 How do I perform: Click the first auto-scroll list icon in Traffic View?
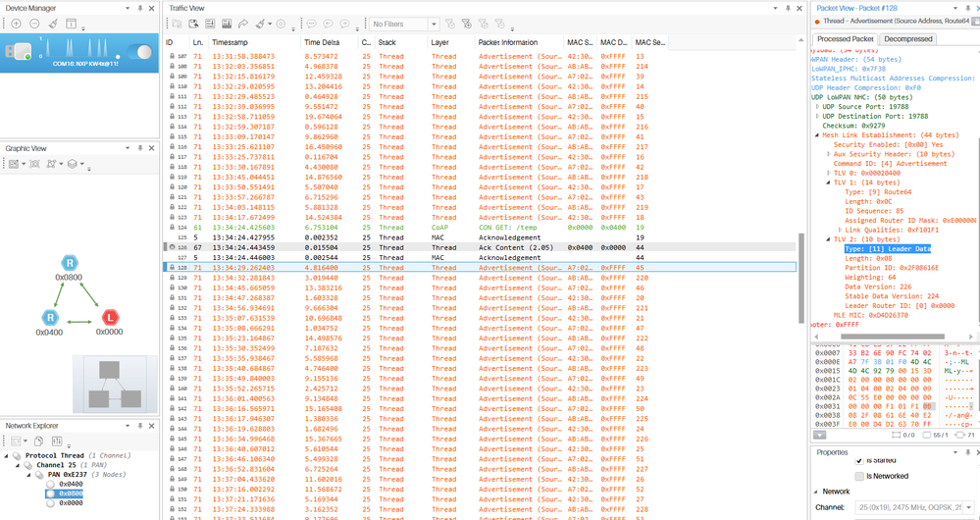(x=210, y=24)
